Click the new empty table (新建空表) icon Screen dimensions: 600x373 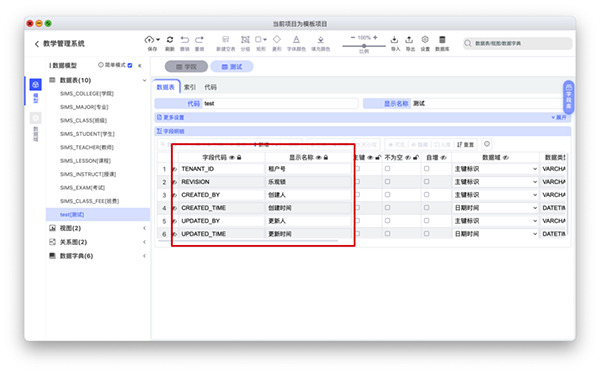coord(225,39)
